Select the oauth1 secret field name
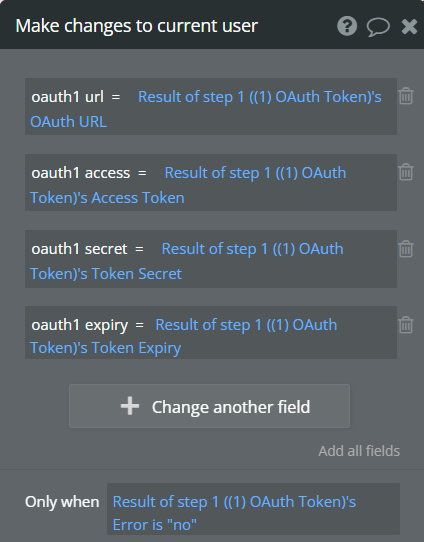The image size is (424, 542). point(79,249)
